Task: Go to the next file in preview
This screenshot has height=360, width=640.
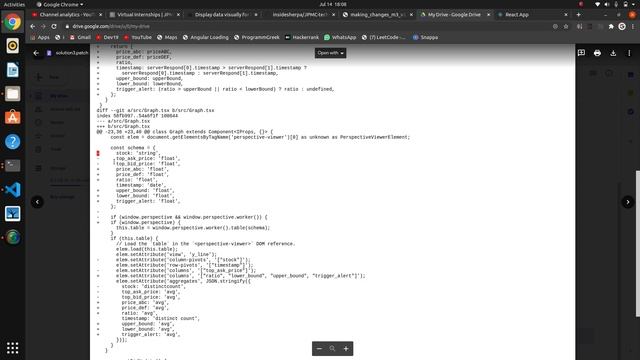Action: [628, 202]
